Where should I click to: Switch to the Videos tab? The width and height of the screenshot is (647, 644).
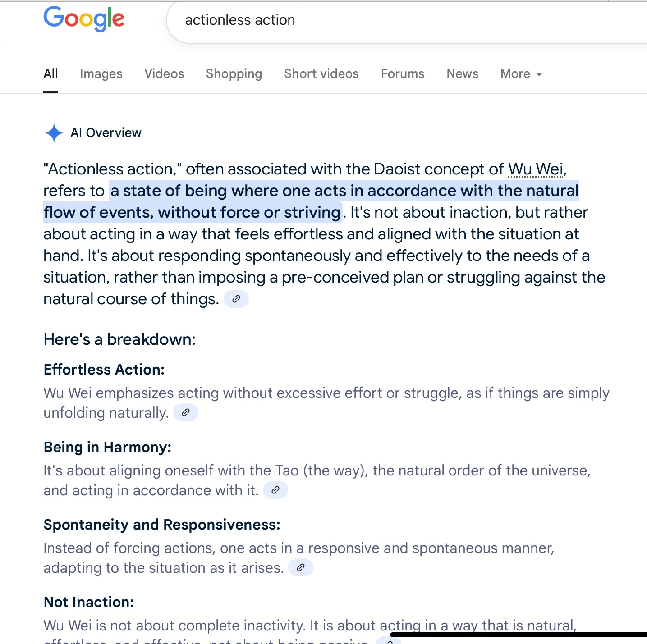click(164, 74)
